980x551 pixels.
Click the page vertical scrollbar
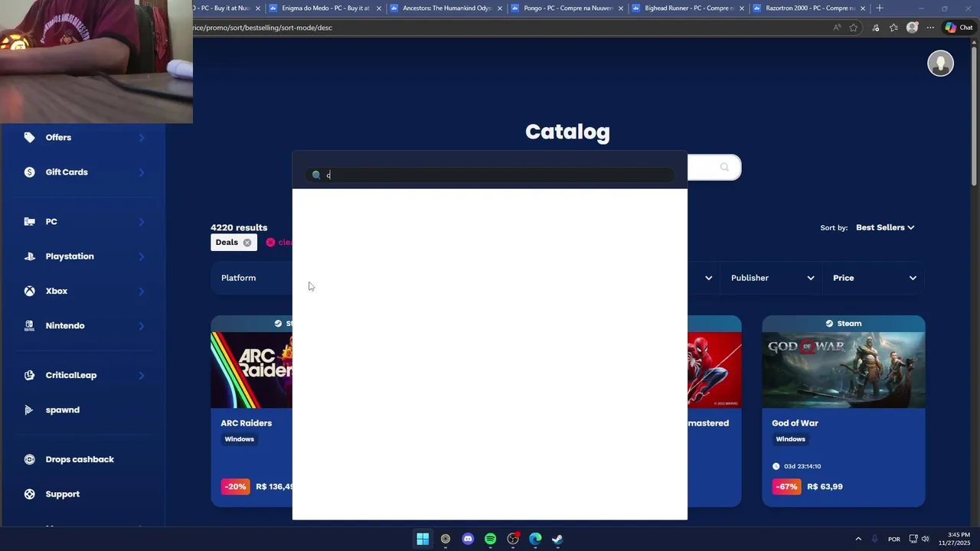click(975, 115)
